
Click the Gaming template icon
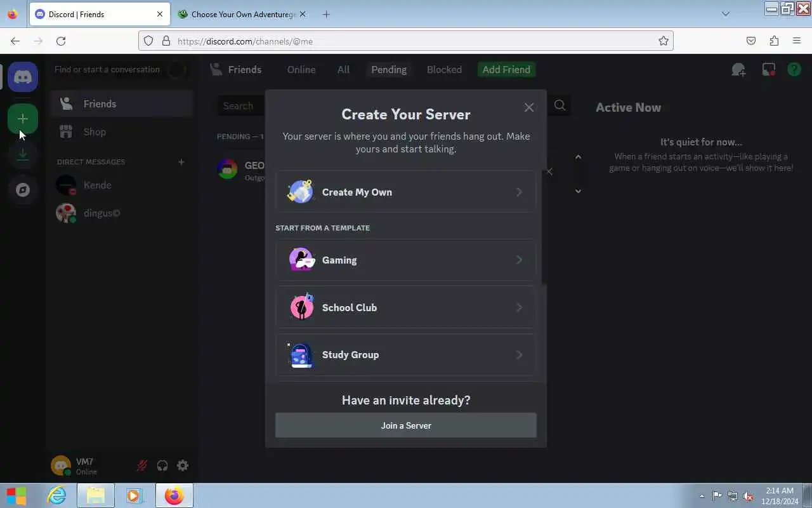[x=301, y=260]
